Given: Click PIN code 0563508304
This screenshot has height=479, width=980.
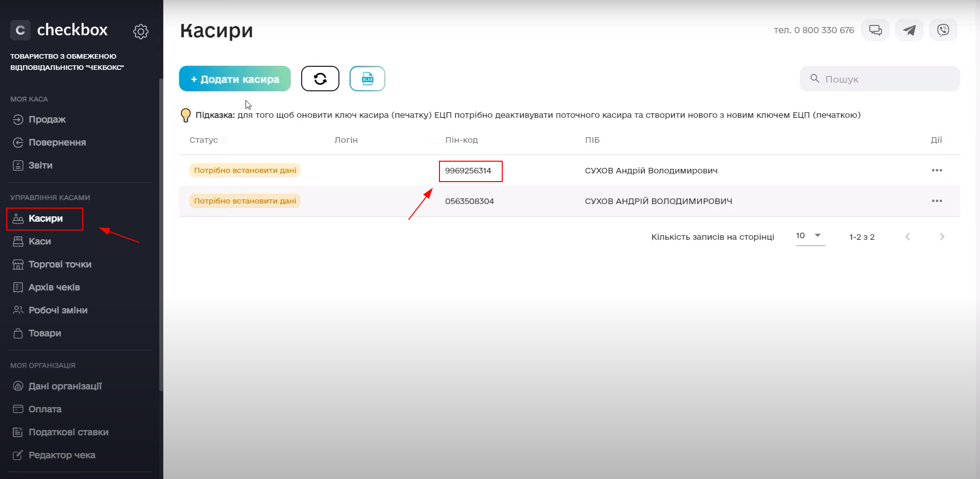Looking at the screenshot, I should click(470, 201).
